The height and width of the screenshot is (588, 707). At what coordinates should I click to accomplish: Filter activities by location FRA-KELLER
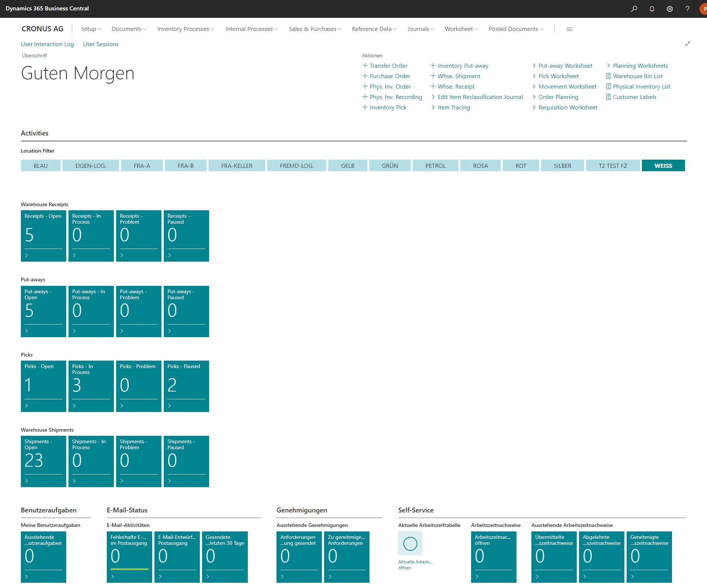[237, 166]
